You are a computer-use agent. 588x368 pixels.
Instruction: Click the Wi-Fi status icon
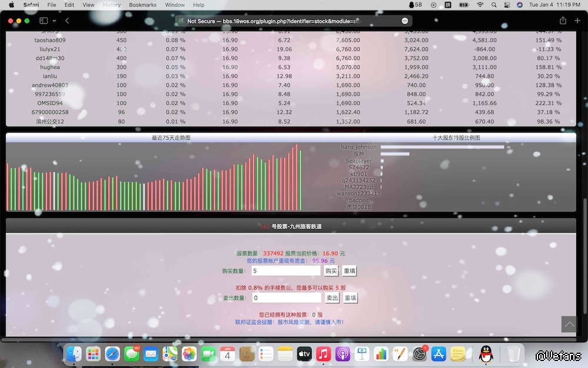tap(480, 5)
